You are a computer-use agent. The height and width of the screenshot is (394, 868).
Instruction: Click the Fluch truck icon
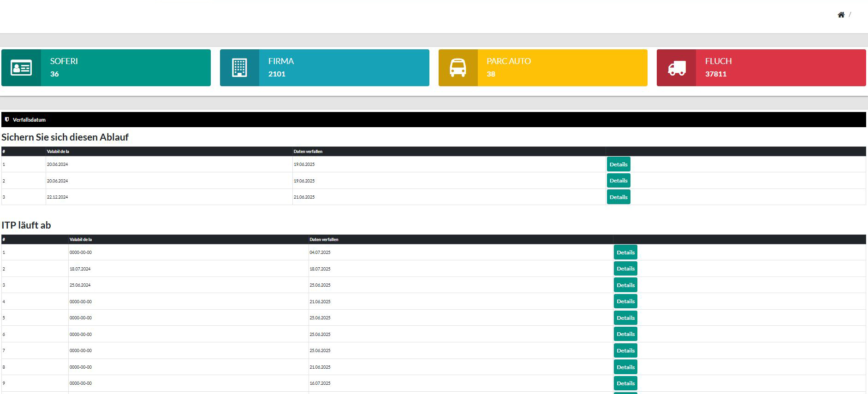676,68
